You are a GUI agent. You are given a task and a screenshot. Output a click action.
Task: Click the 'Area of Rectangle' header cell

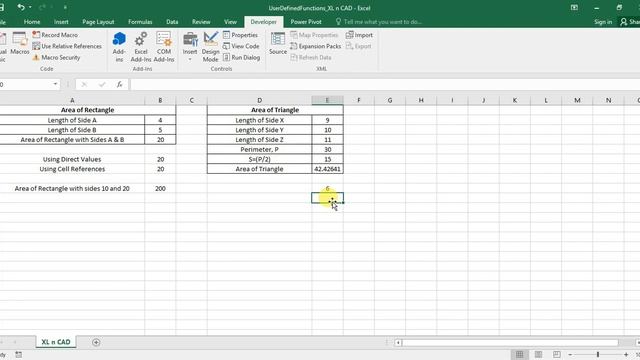[87, 110]
